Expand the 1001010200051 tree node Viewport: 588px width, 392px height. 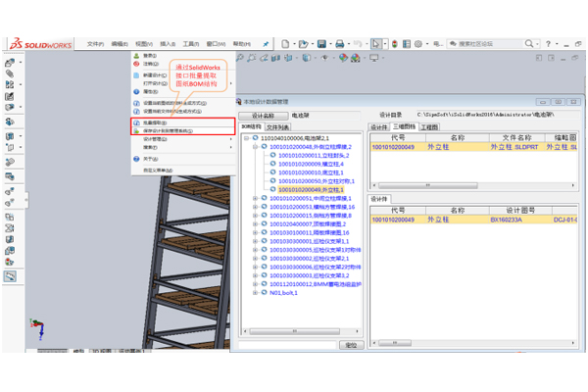click(255, 198)
